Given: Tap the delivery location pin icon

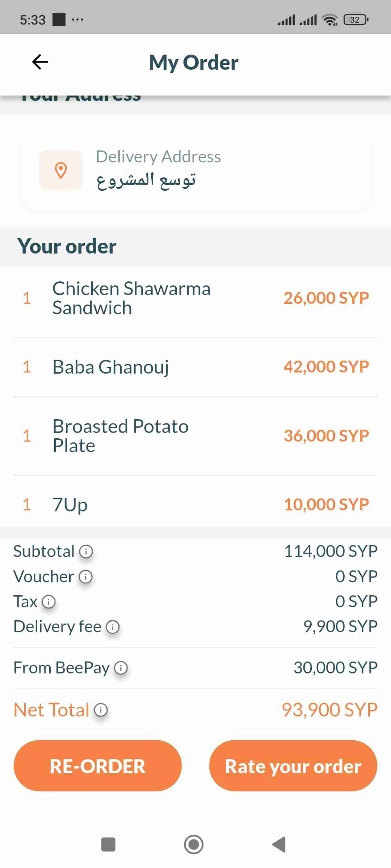Looking at the screenshot, I should [x=61, y=170].
